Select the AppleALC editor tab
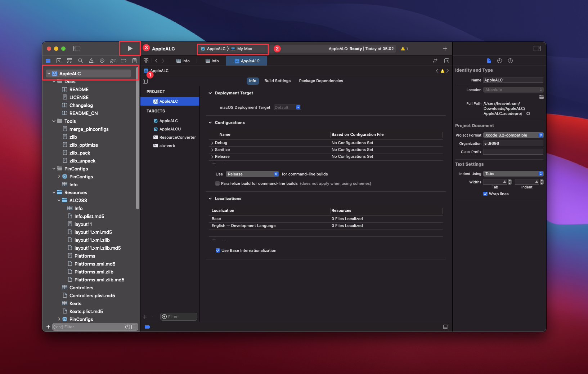This screenshot has width=588, height=374. 247,61
